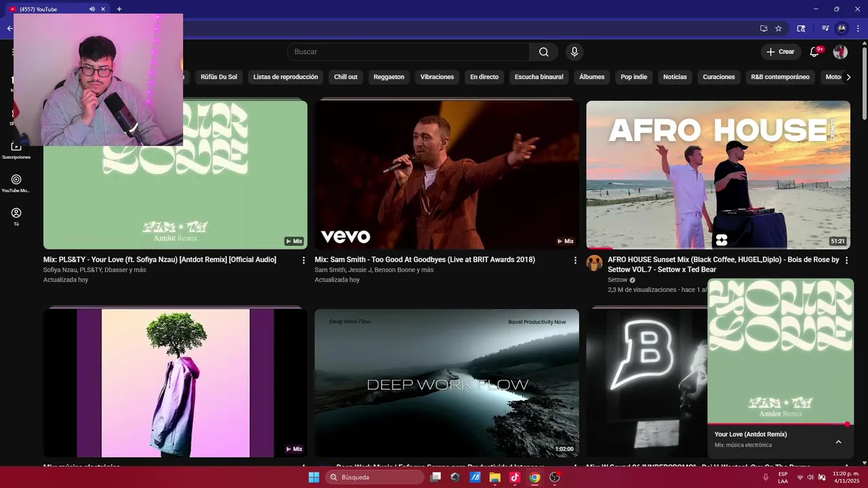Click the Google Lens search icon in toolbar

point(801,28)
